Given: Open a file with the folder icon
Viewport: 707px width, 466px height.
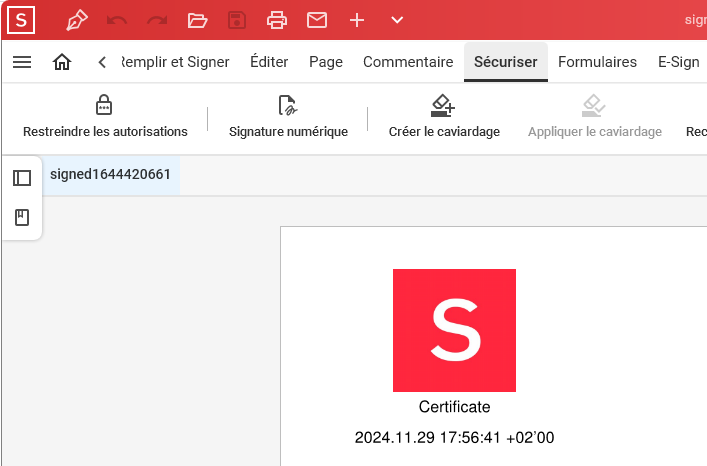Looking at the screenshot, I should tap(197, 20).
